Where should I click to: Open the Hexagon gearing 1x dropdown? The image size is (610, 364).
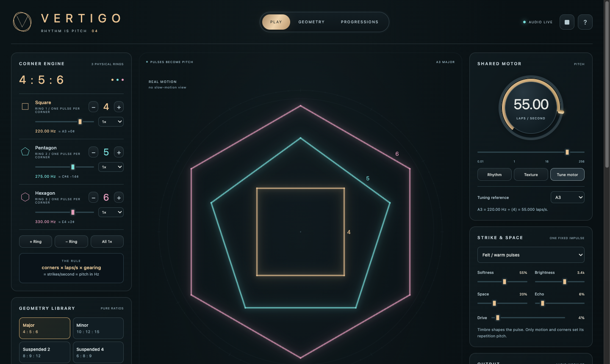pos(111,212)
